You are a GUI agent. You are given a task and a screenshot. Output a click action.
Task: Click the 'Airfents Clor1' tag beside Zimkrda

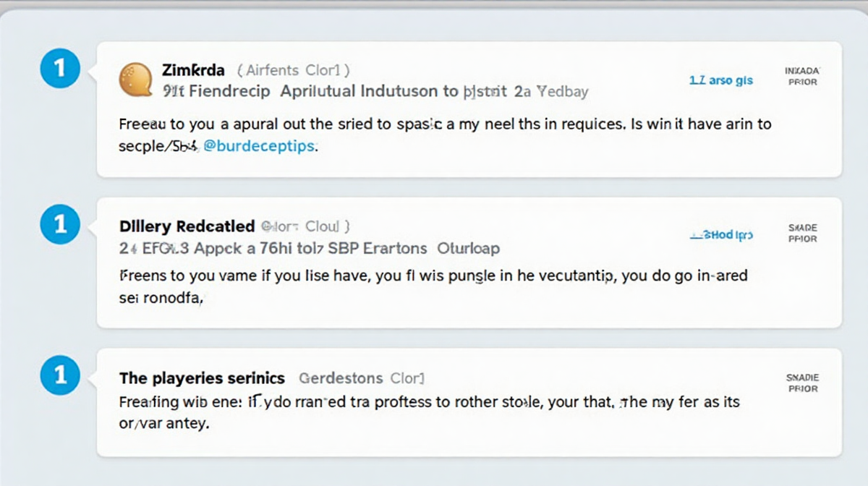(293, 70)
